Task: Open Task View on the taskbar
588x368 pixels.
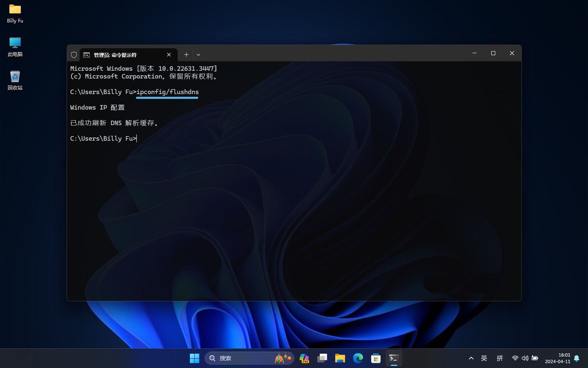Action: pyautogui.click(x=322, y=358)
